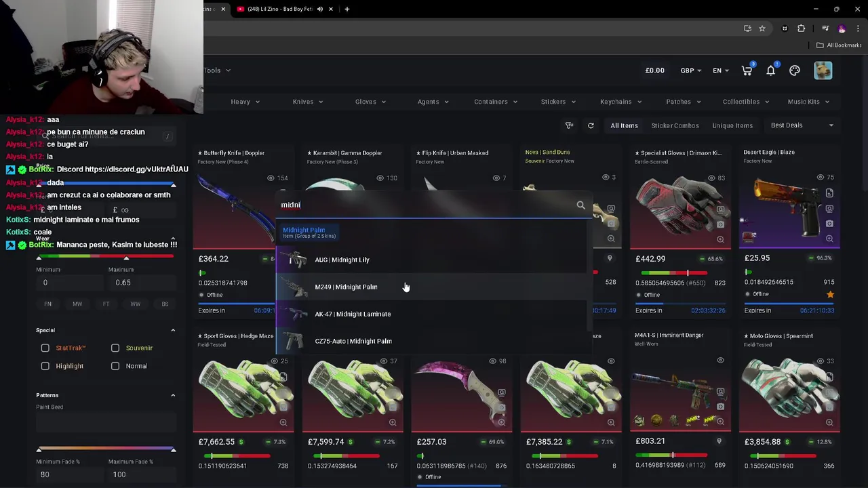Open the browser media control icon
The height and width of the screenshot is (488, 868).
point(825,28)
